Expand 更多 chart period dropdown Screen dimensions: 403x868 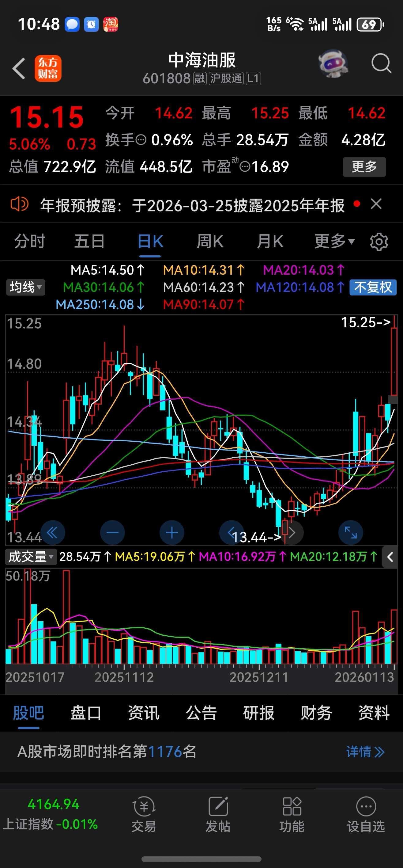334,241
